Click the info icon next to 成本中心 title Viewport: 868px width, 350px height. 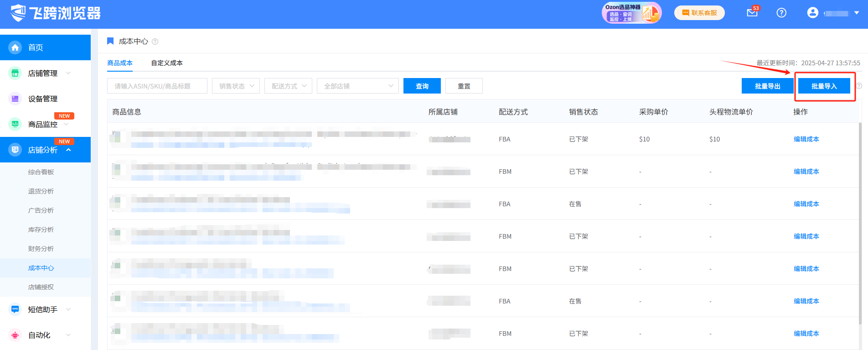155,42
